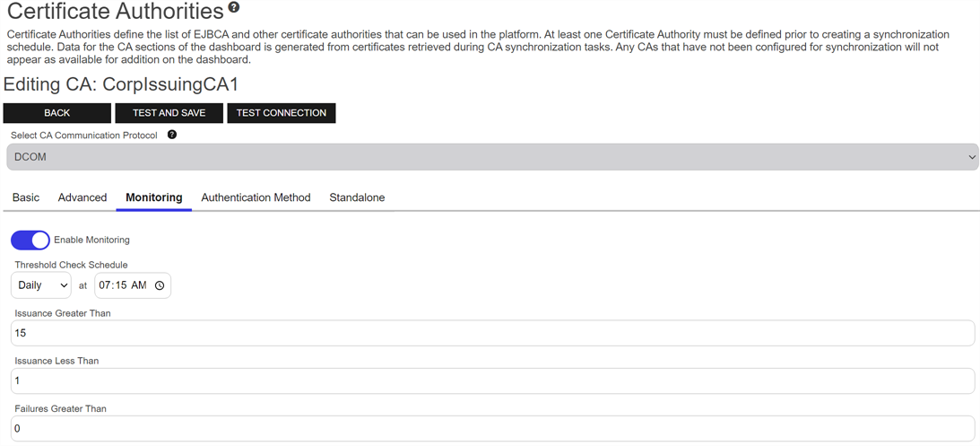Switch to the Standalone tab

tap(357, 197)
